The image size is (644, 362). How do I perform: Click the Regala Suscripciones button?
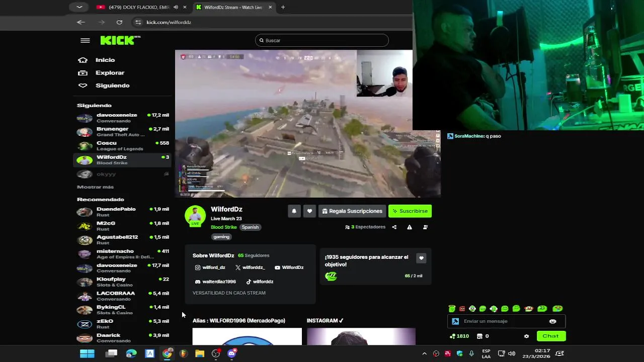pos(352,211)
